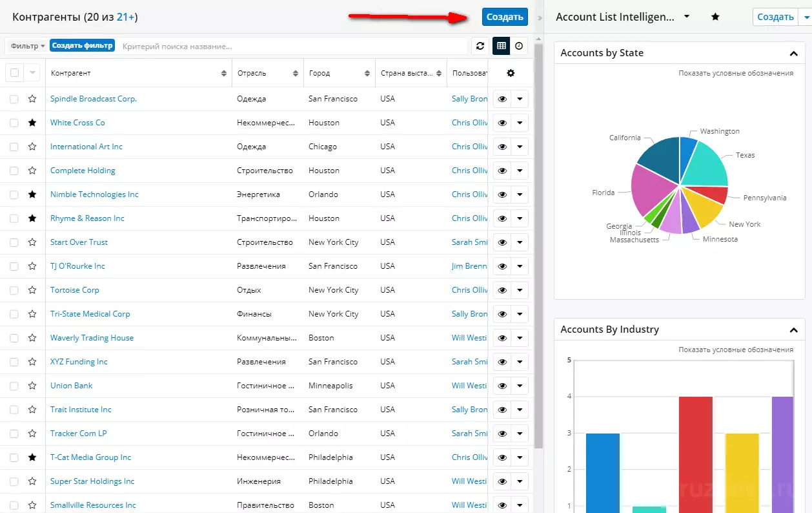Select all rows checkbox in header
The image size is (812, 513).
tap(15, 73)
